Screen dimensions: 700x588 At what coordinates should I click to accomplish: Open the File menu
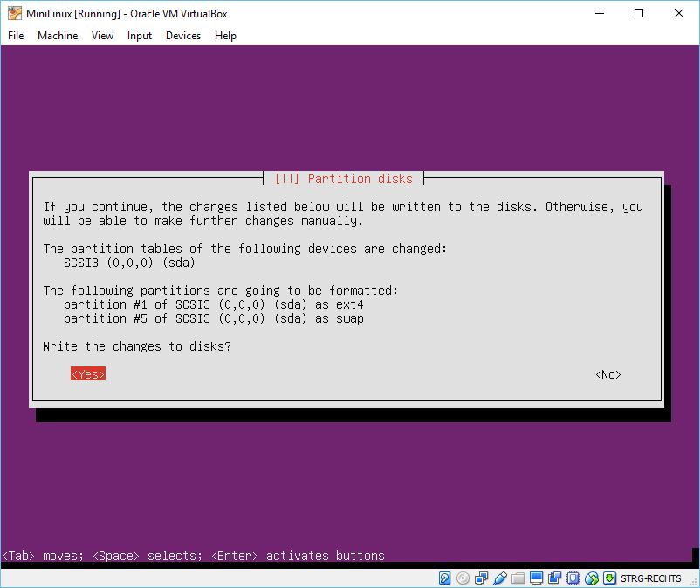tap(16, 36)
